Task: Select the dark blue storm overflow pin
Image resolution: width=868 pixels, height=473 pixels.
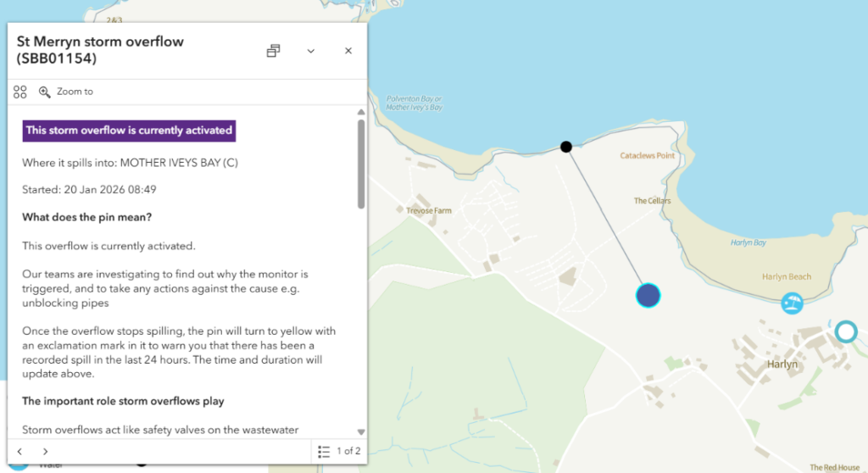Action: pos(648,295)
